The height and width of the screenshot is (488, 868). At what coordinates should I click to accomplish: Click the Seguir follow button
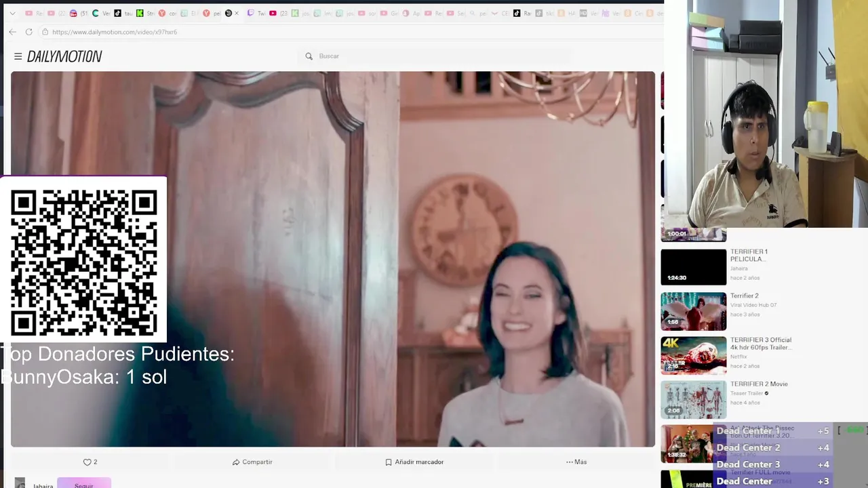pos(84,484)
